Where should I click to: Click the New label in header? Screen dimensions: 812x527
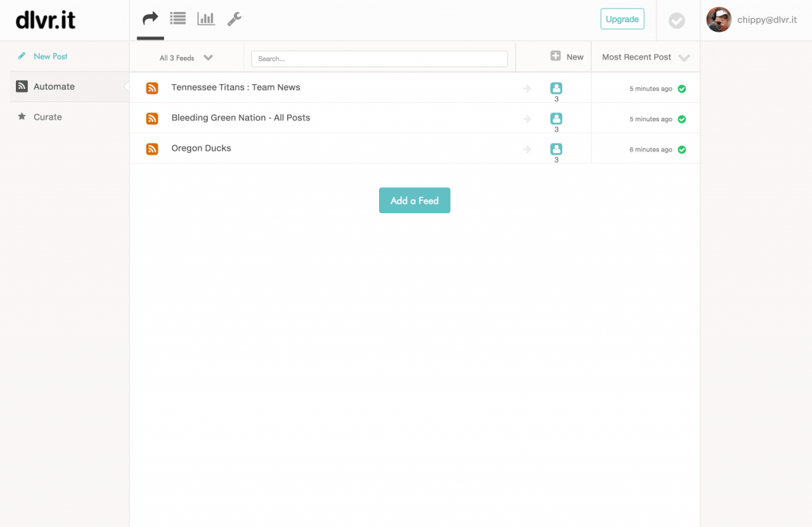[x=575, y=57]
